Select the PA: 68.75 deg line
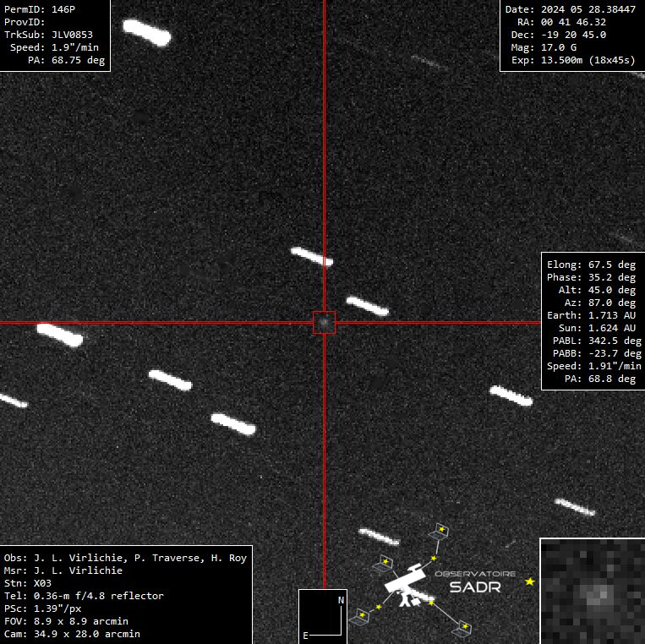The height and width of the screenshot is (644, 645). coord(66,60)
